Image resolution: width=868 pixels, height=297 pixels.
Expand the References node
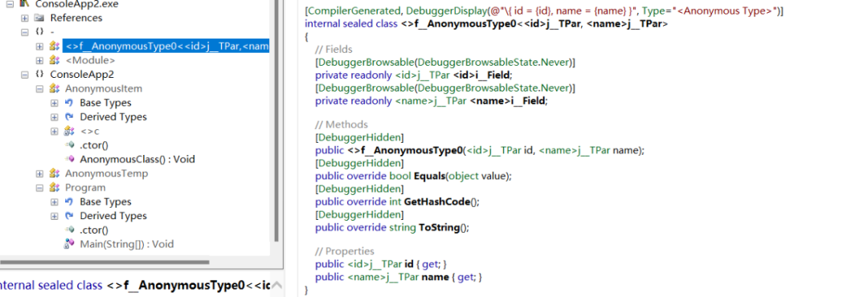(x=24, y=18)
